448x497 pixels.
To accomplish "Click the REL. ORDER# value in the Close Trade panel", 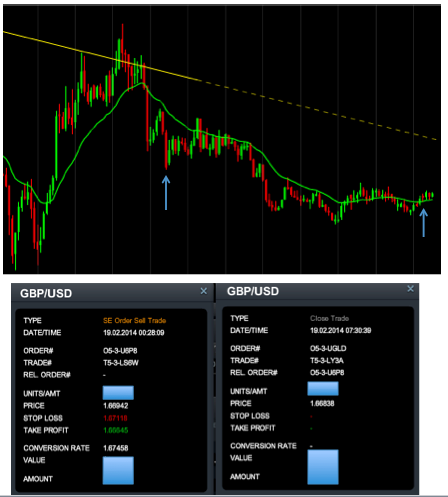I will (327, 372).
